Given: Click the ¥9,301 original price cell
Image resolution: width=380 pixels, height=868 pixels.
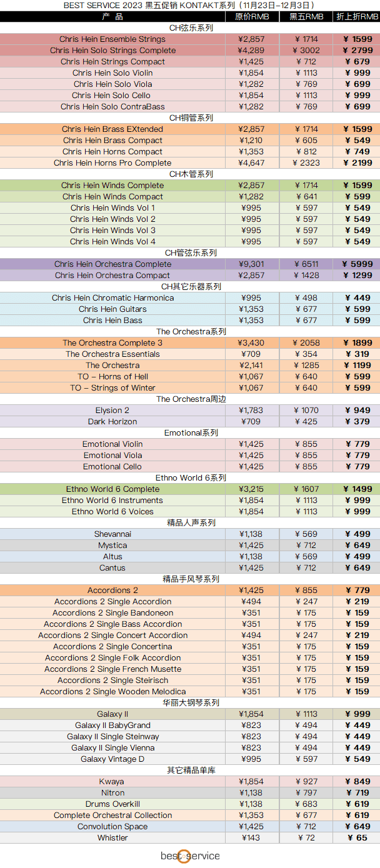Looking at the screenshot, I should coord(251,264).
